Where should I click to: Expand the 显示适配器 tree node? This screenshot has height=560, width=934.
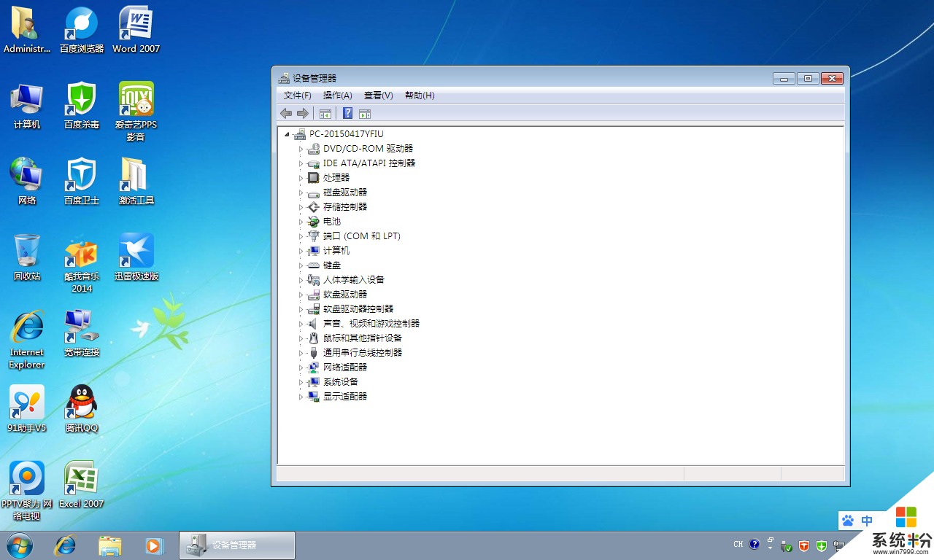[x=301, y=397]
